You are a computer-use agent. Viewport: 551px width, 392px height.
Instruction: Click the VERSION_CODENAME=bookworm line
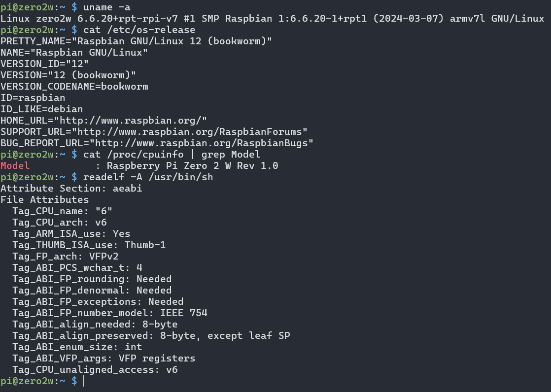click(74, 86)
